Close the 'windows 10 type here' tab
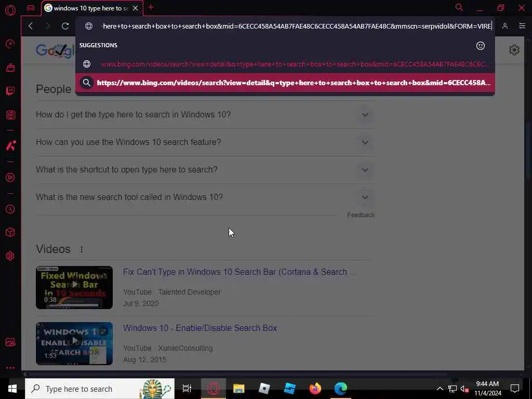532x399 pixels. [136, 8]
